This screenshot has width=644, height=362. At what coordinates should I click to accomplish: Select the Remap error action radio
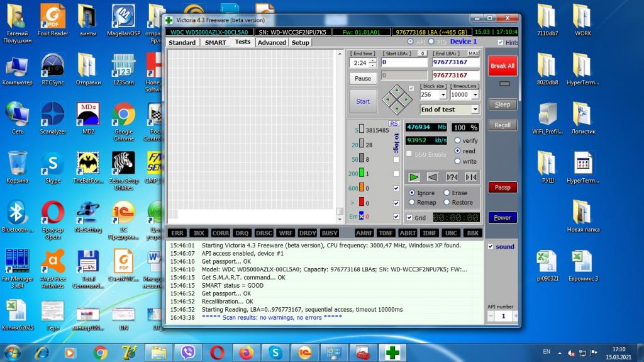pos(412,202)
